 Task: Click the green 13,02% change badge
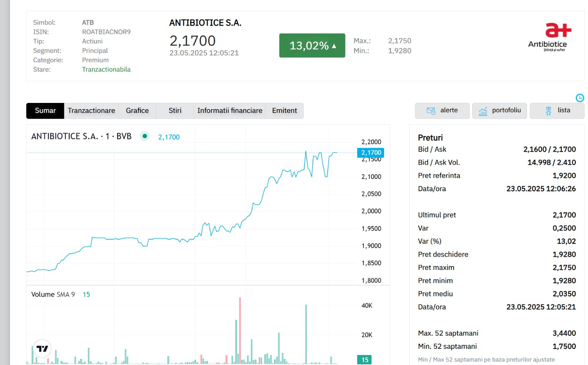tap(312, 46)
